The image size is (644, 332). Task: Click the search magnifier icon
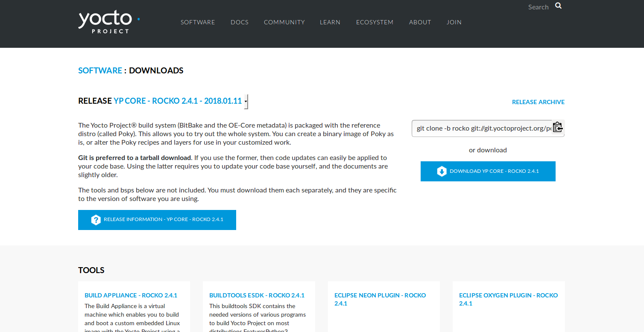[x=558, y=6]
